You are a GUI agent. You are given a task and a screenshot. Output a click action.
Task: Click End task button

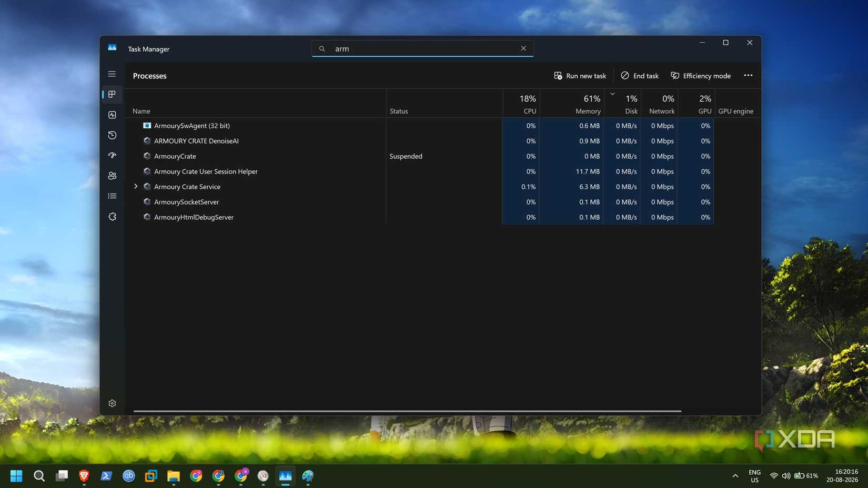[x=640, y=76]
